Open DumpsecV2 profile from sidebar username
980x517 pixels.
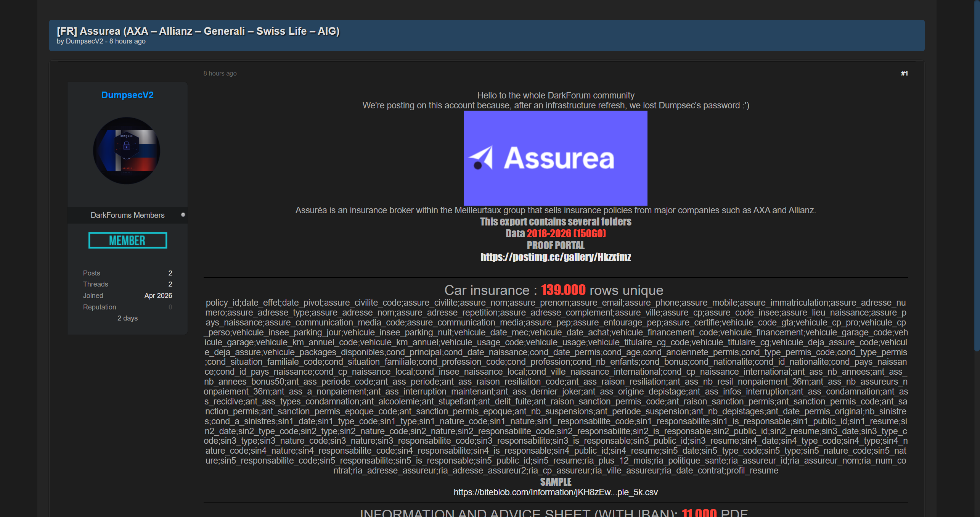click(x=127, y=95)
